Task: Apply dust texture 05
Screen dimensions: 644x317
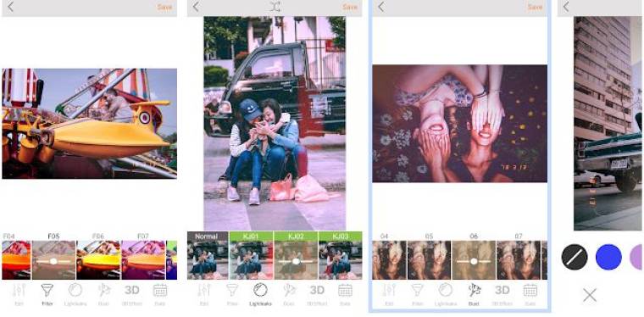Action: [x=430, y=260]
